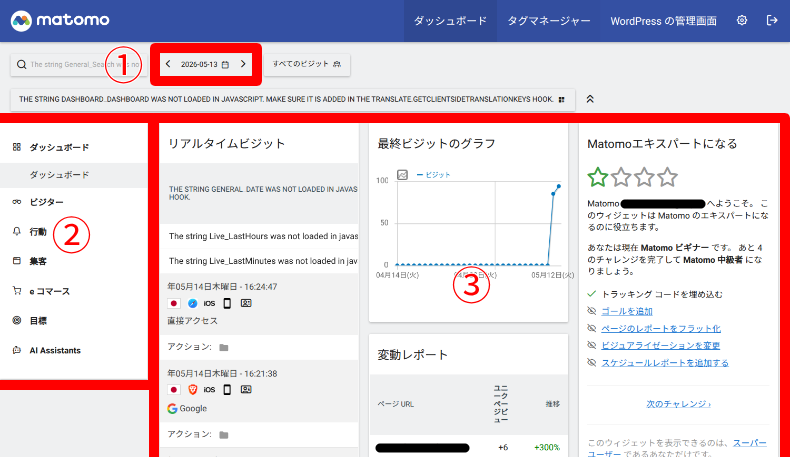This screenshot has width=790, height=457.
Task: Open visitor profile icon on 16:21:38 visit
Action: (246, 389)
